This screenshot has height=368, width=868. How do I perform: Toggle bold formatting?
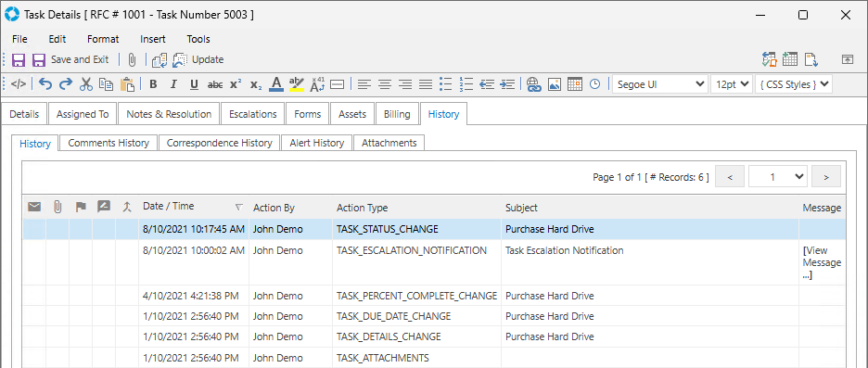tap(153, 84)
